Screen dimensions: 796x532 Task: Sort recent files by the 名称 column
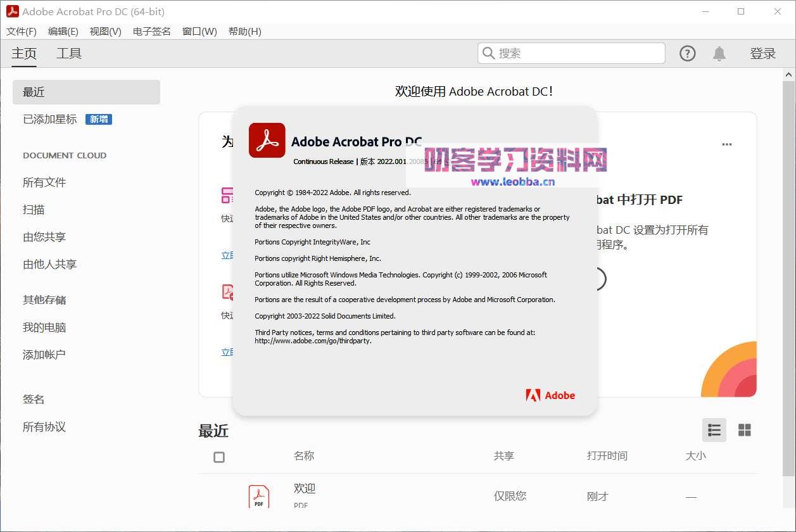pyautogui.click(x=304, y=455)
